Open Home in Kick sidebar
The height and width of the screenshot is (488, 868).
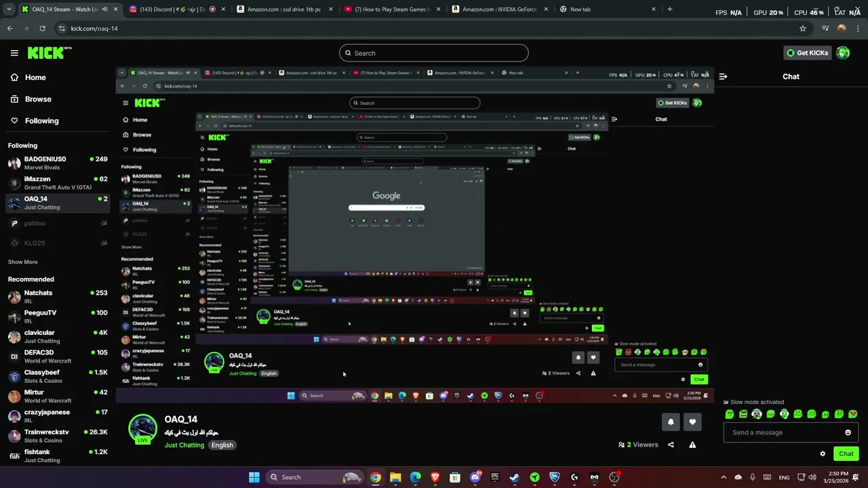coord(28,77)
